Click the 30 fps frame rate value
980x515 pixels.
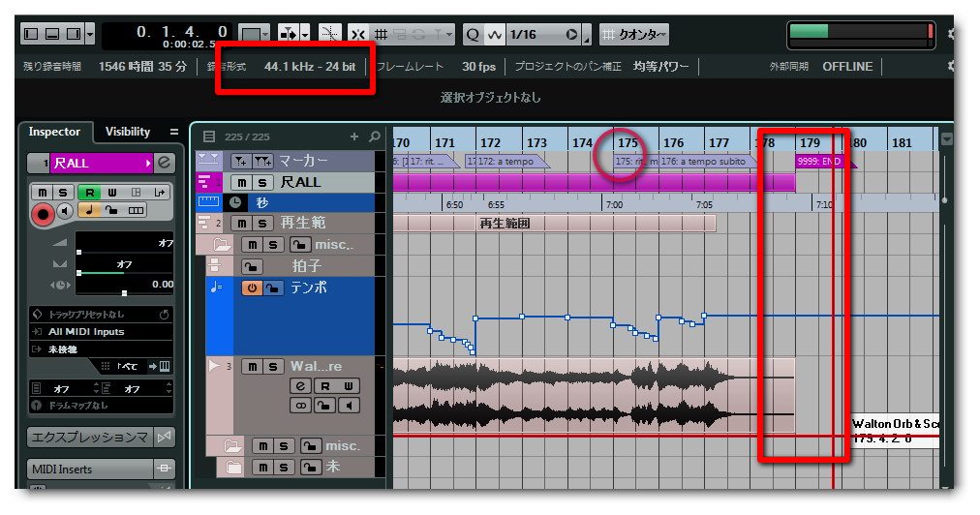pos(478,66)
